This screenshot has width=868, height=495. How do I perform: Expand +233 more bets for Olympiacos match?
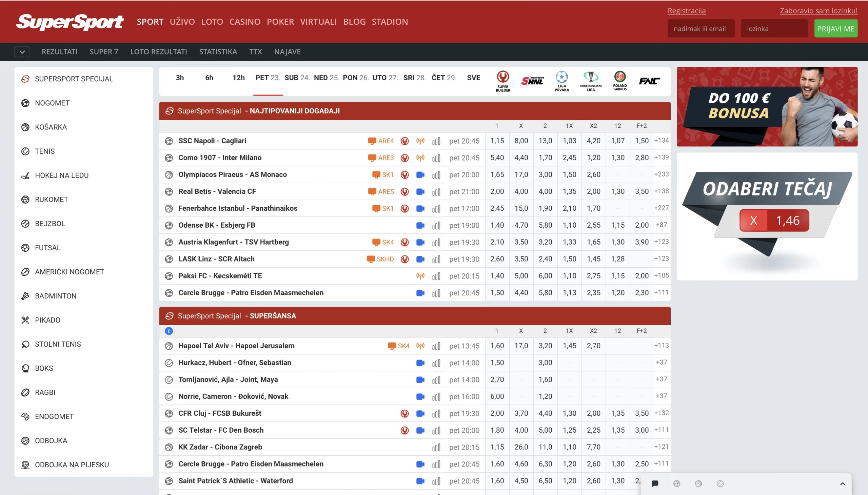click(661, 174)
